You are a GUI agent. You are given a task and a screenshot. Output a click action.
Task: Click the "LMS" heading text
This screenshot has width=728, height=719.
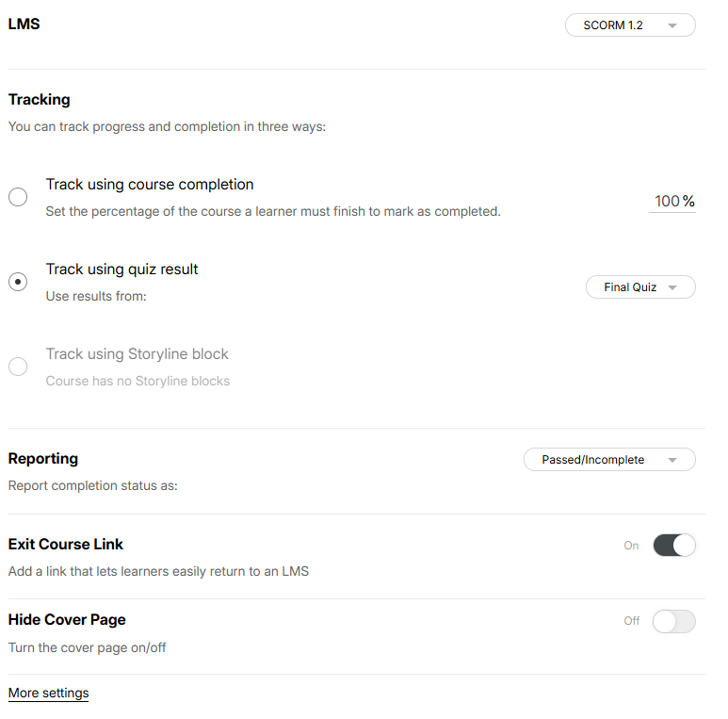(x=24, y=25)
